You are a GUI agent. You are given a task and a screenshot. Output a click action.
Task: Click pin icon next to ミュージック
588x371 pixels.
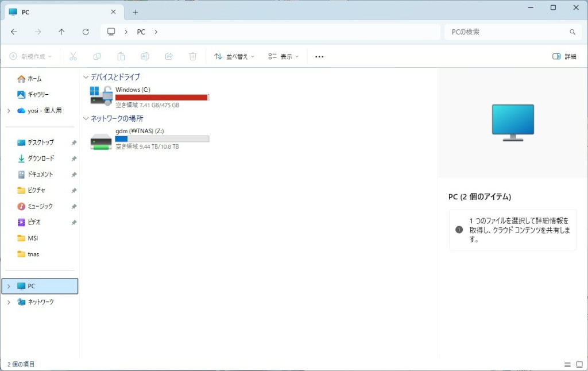(x=74, y=206)
